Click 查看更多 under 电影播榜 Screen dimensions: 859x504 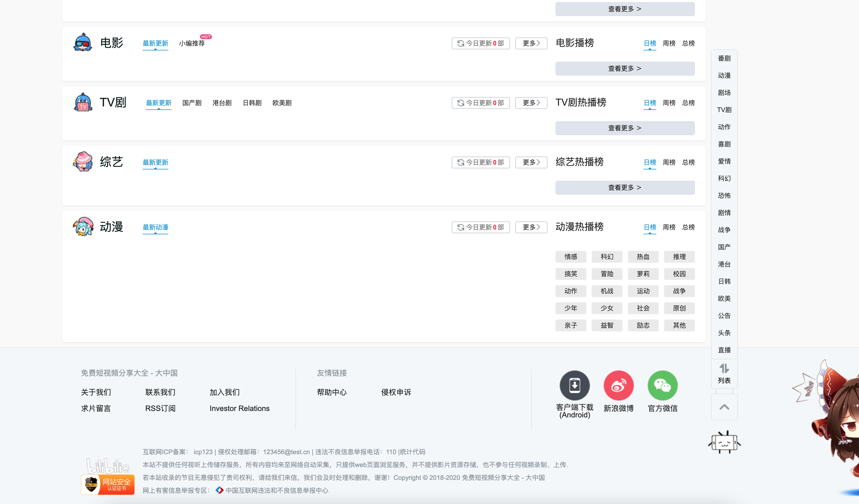click(625, 68)
